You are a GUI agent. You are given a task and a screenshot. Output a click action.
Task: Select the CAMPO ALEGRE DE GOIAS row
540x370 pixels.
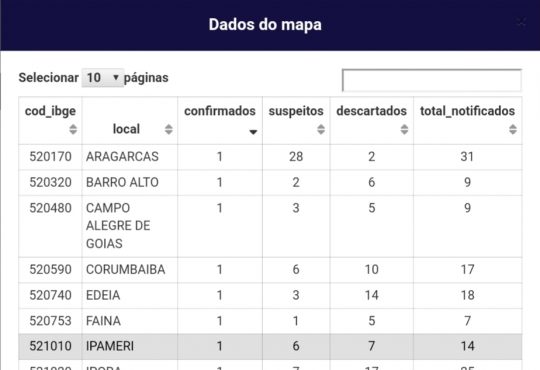[x=270, y=226]
